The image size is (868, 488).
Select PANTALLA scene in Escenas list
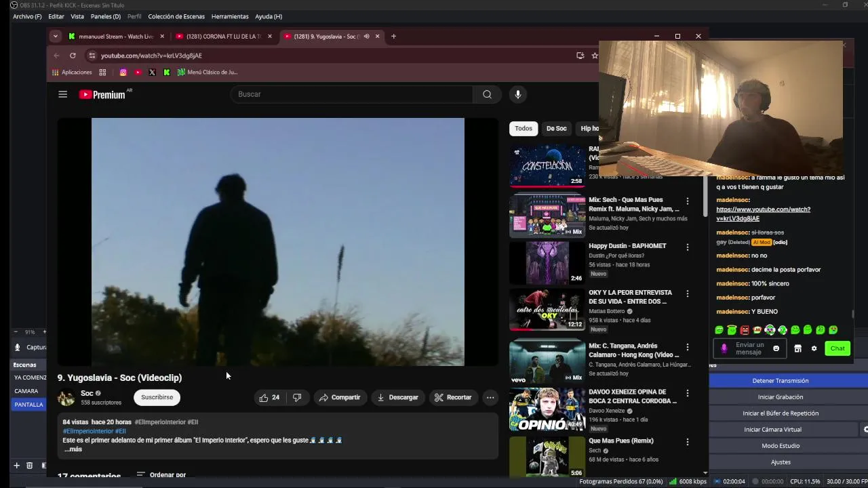28,405
